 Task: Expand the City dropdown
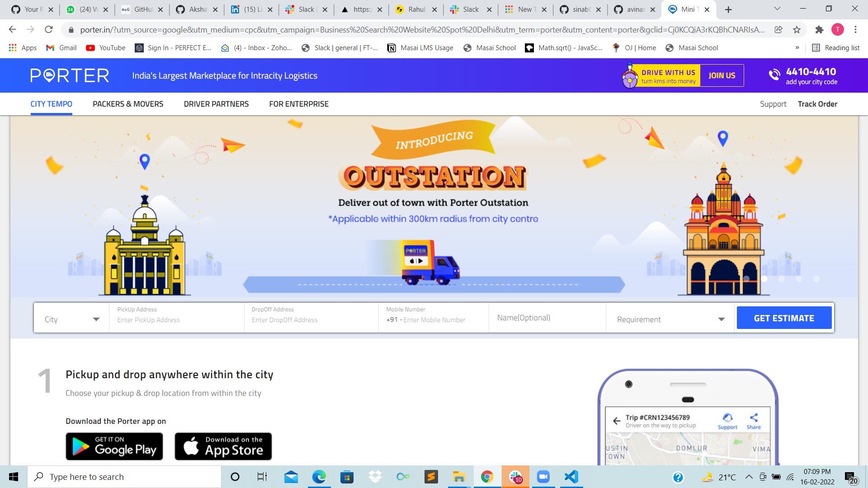tap(71, 319)
